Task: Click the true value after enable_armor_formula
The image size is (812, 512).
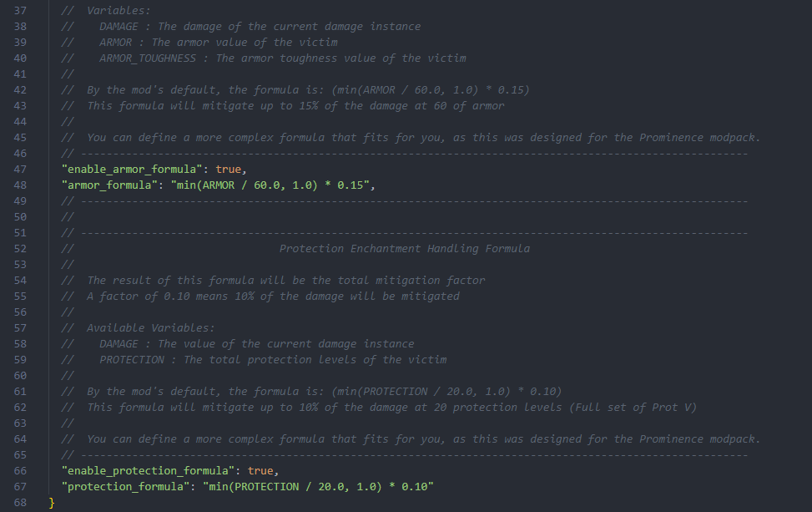Action: [229, 169]
